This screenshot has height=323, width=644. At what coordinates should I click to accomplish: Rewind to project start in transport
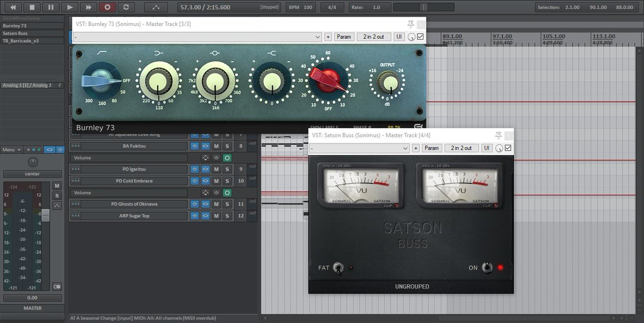(13, 7)
